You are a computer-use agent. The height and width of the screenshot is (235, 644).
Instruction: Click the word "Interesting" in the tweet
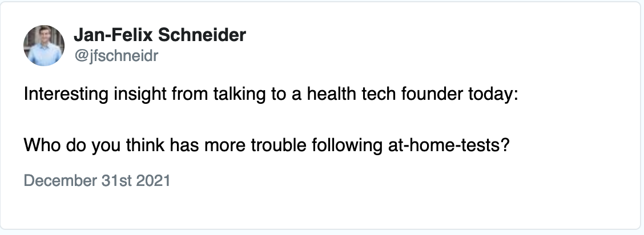[66, 94]
